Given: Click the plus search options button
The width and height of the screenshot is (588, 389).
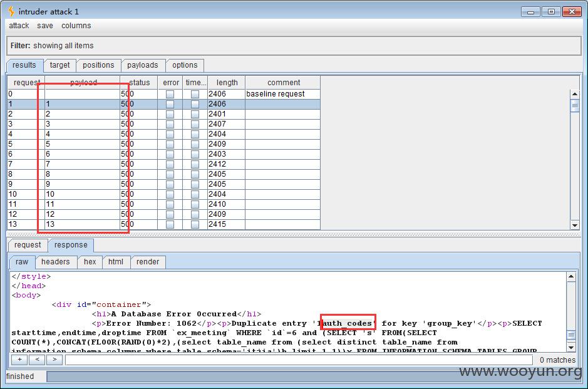Looking at the screenshot, I should [x=19, y=360].
